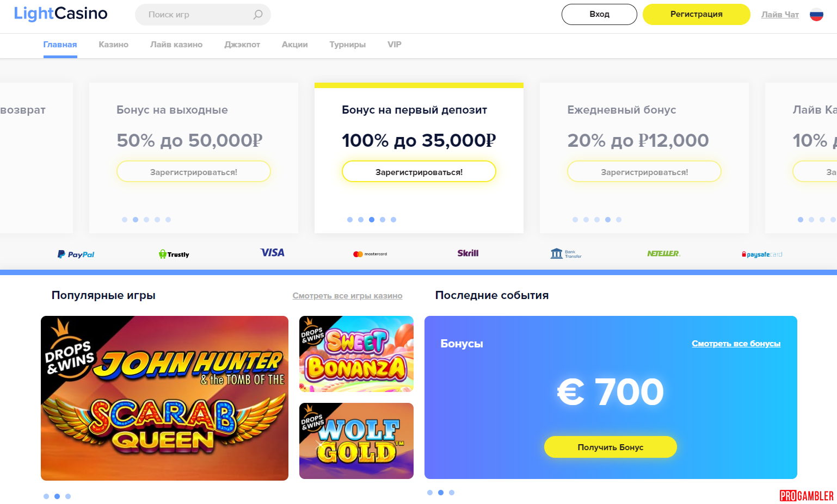Open the Смотреть все игры казино link
The image size is (837, 504).
(347, 295)
